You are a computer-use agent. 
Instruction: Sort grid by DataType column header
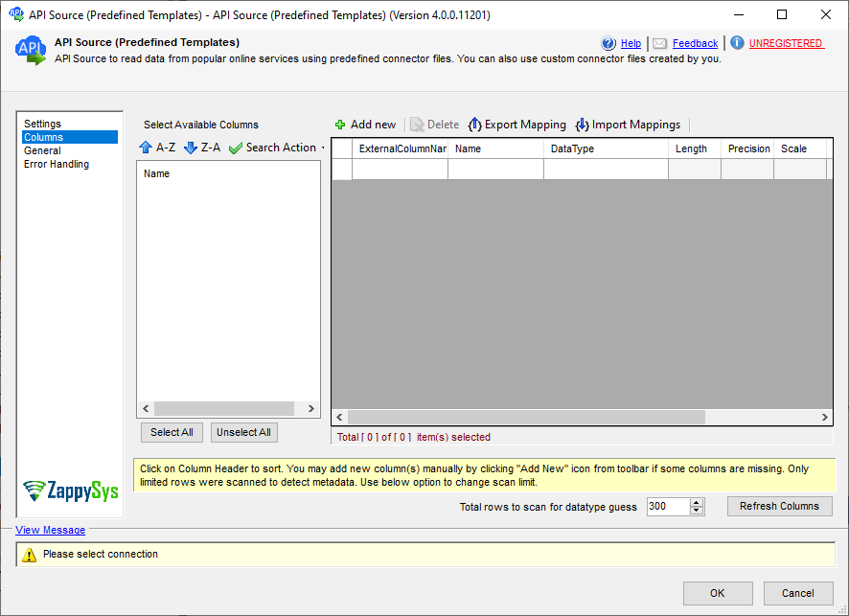(x=606, y=148)
